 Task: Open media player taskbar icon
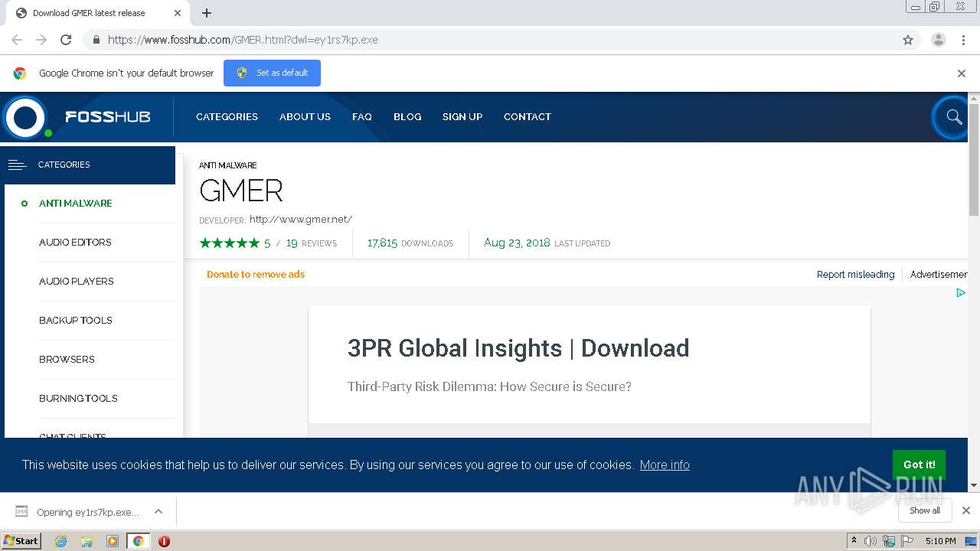(x=113, y=541)
